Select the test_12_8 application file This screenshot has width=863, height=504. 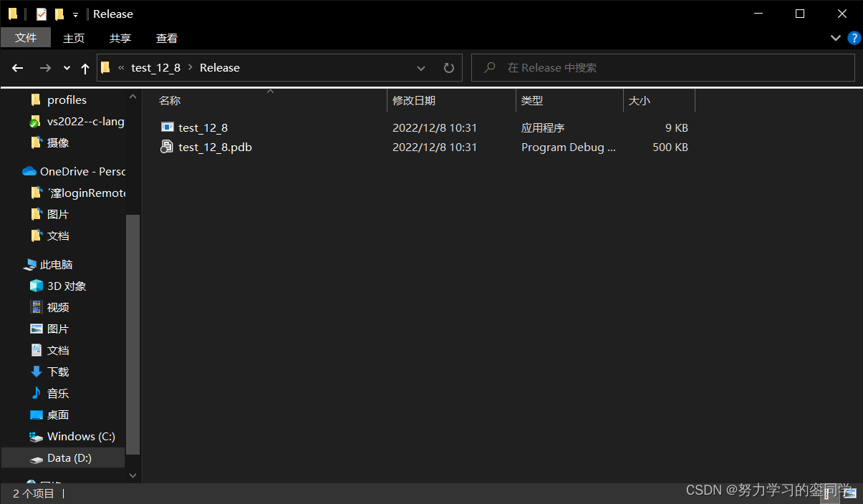tap(203, 128)
